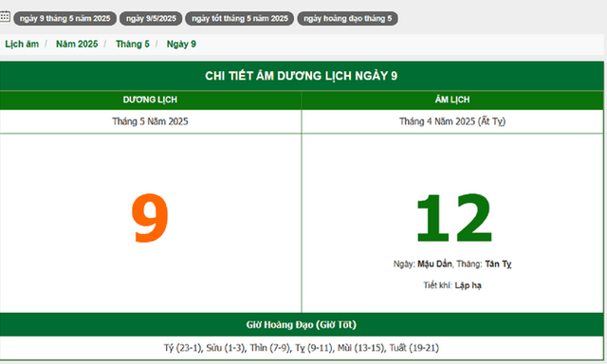Go to 'Lịch âm' breadcrumb link

(x=22, y=45)
